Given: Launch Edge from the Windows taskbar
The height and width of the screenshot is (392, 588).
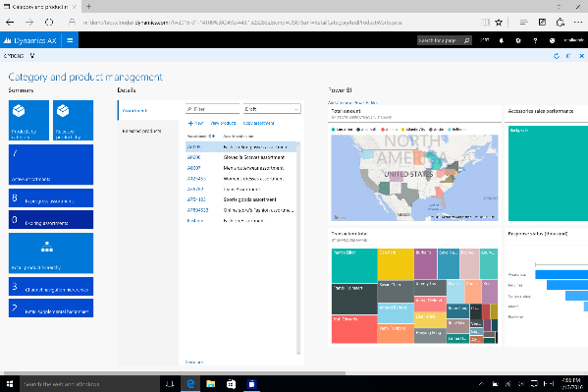Looking at the screenshot, I should [x=190, y=384].
